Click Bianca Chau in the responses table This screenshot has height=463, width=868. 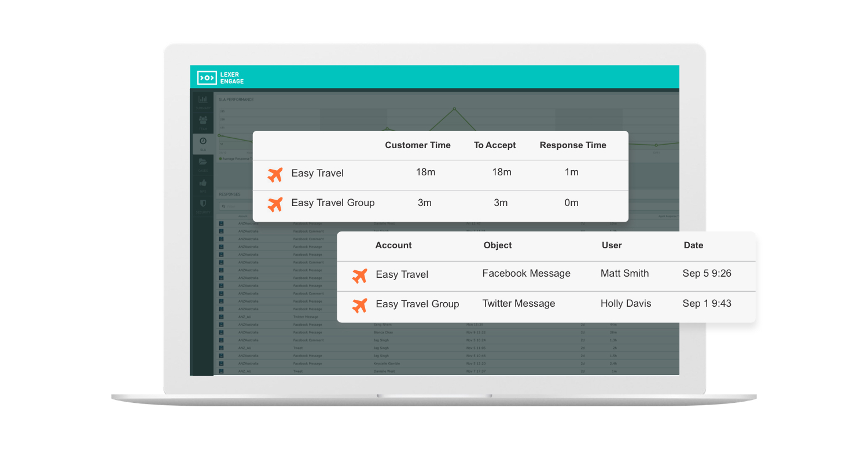tap(384, 332)
